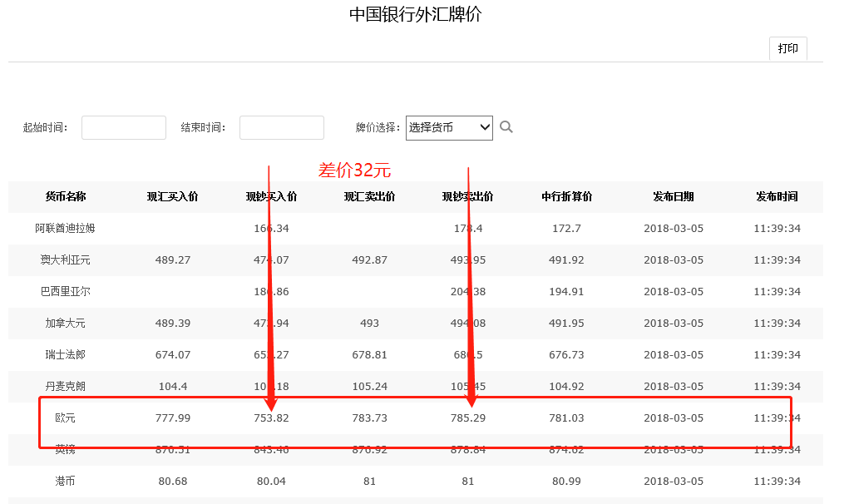Select the 港币 currency name
This screenshot has width=844, height=504.
point(65,481)
